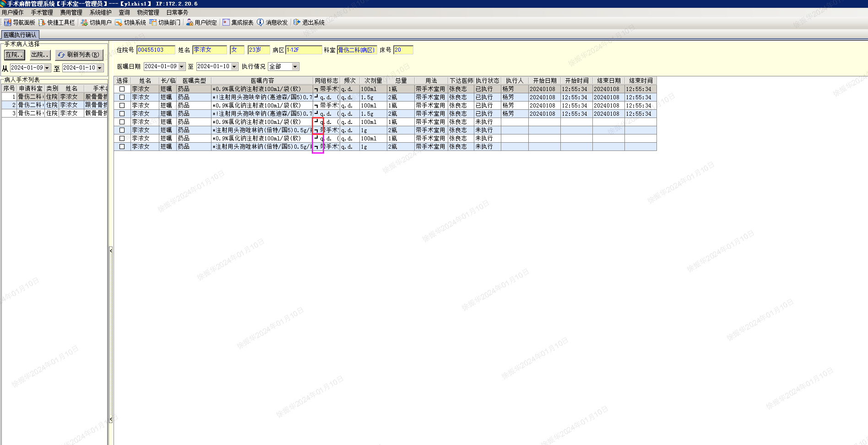Click the 开始日期 column header
The image size is (868, 445).
(x=544, y=81)
